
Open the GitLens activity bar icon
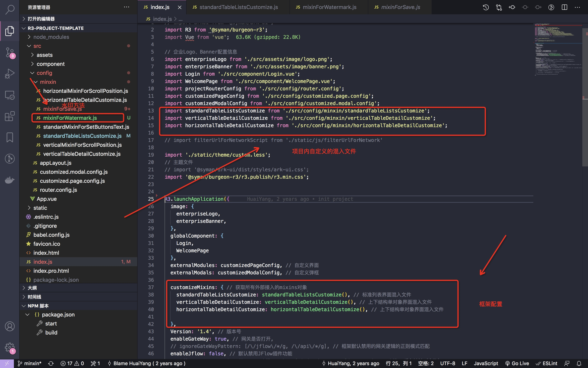[x=10, y=159]
